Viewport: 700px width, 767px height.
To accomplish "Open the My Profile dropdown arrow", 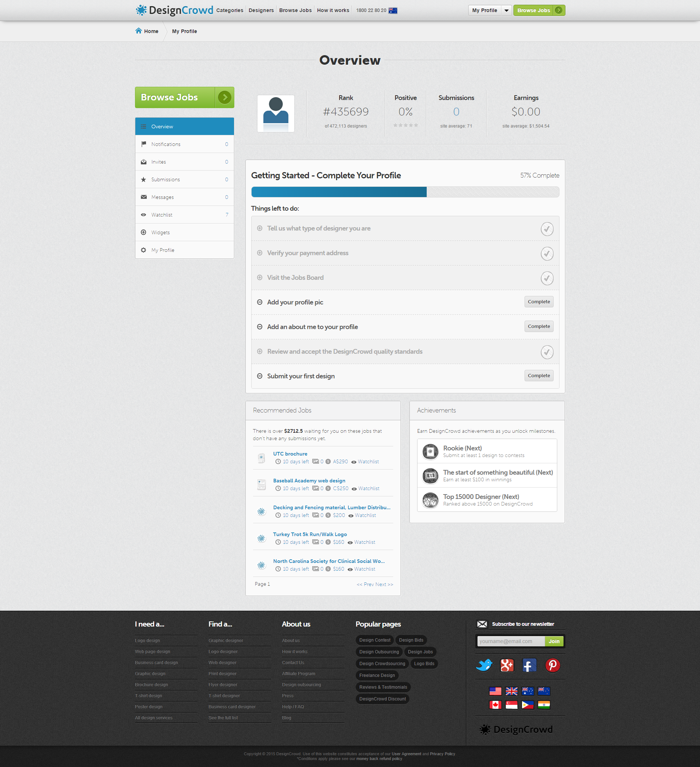I will click(506, 10).
